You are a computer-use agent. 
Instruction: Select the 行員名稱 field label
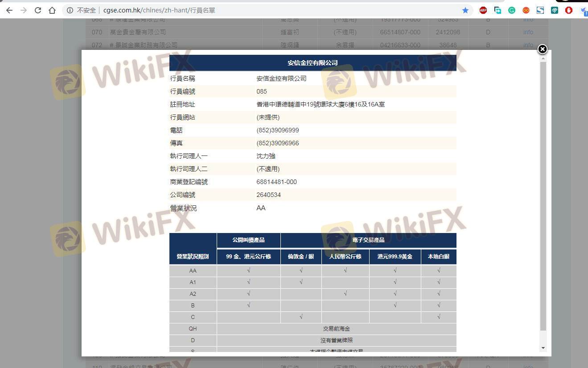tap(182, 78)
